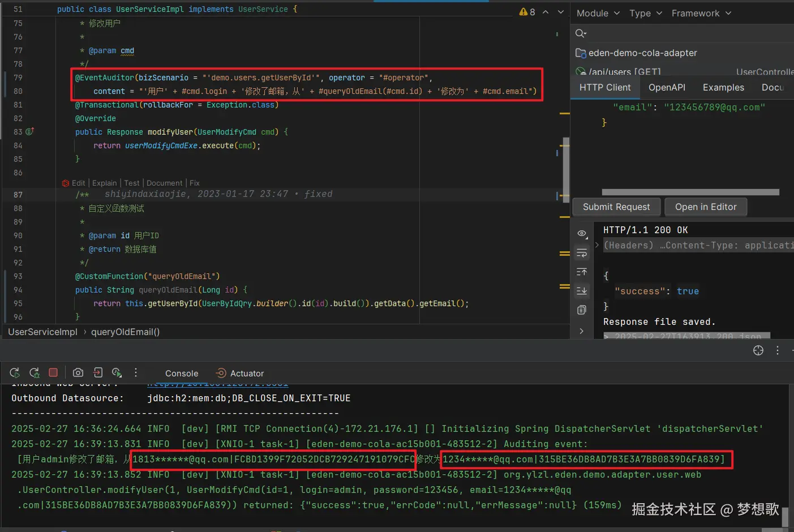Open endpoints panel three-dot options menu
This screenshot has height=532, width=794.
coord(778,350)
